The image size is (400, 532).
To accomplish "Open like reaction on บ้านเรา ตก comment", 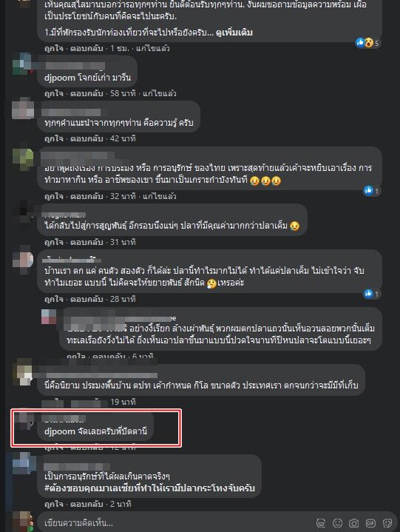I will 372,294.
